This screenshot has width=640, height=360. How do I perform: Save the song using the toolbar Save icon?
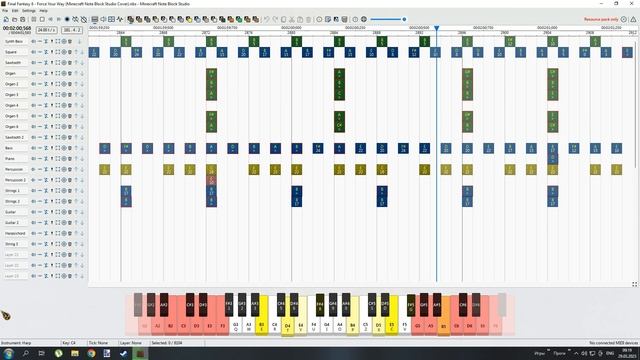click(x=22, y=19)
